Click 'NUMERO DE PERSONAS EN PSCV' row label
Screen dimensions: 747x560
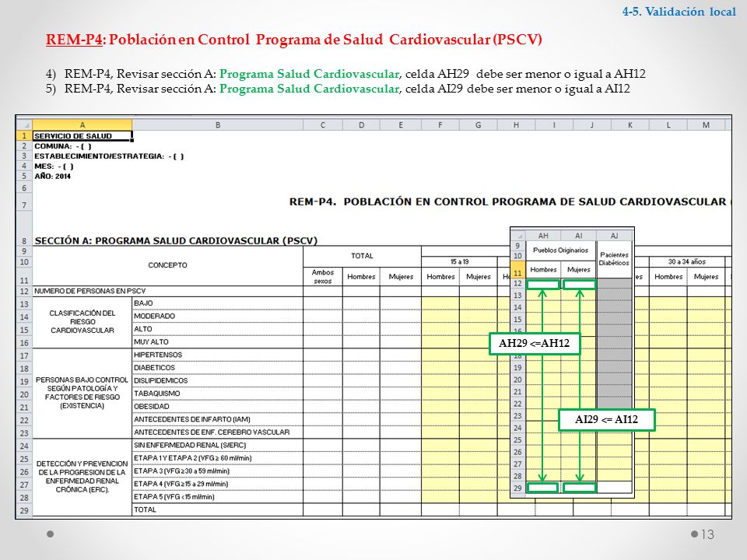[x=168, y=291]
